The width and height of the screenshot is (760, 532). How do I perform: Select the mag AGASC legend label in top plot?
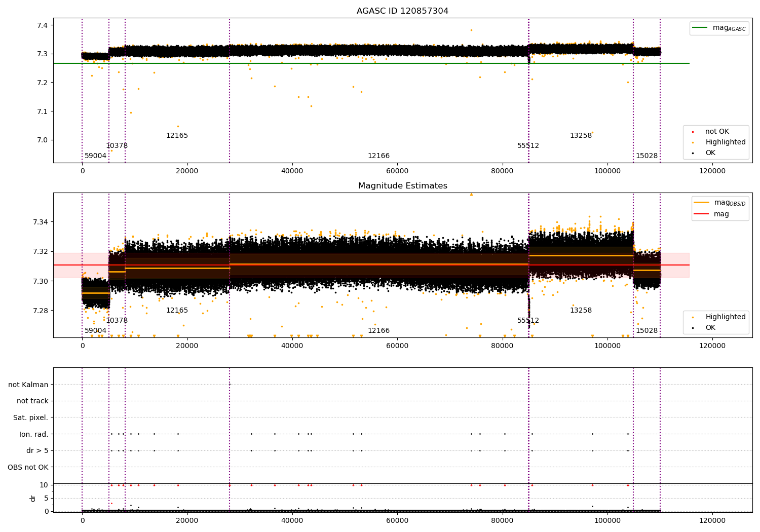[x=729, y=28]
